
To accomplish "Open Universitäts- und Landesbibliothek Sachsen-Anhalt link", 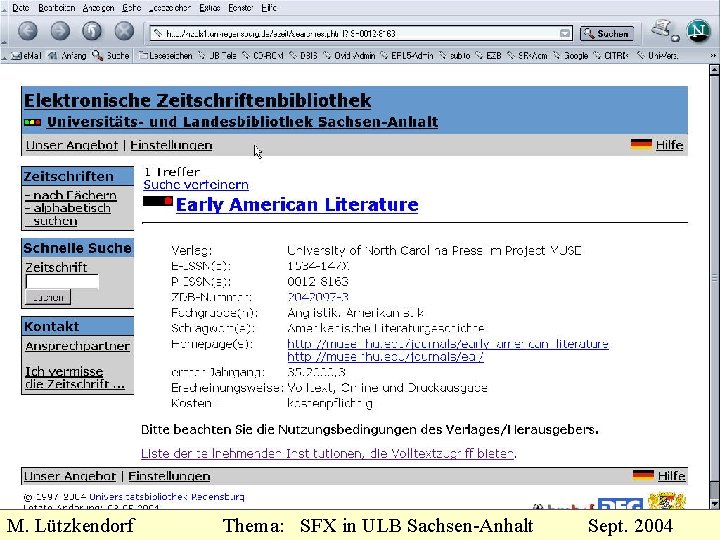I will [242, 122].
